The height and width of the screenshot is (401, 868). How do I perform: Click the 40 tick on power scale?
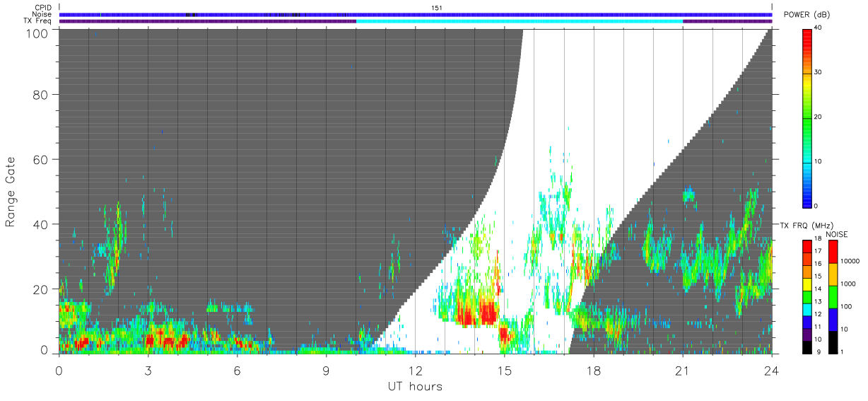(819, 28)
